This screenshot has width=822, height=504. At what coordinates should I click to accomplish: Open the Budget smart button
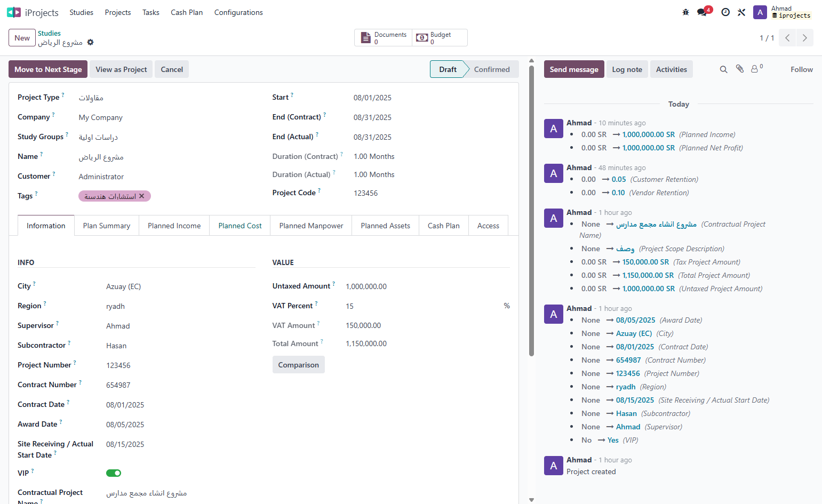(440, 38)
